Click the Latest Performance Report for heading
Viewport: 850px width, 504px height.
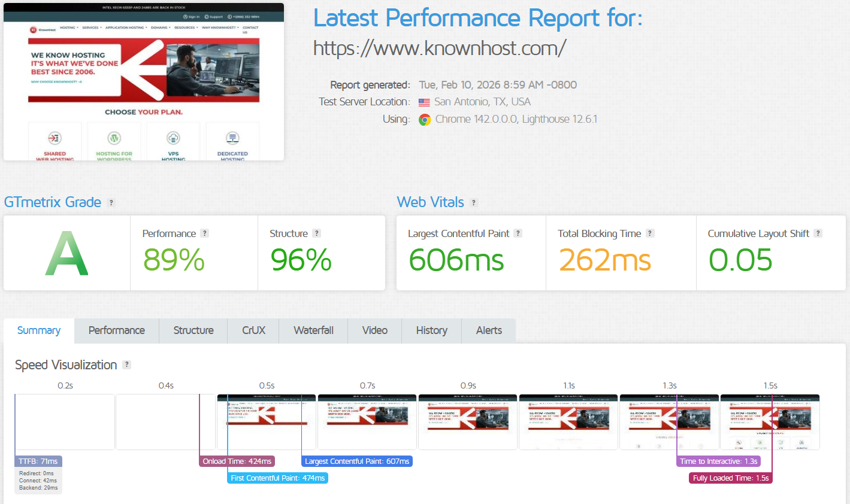coord(478,18)
